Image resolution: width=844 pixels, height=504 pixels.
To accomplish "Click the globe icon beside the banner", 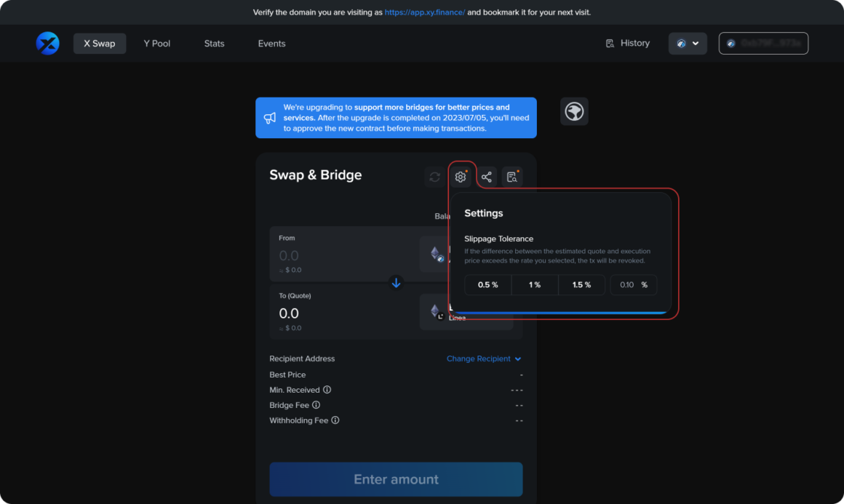I will pyautogui.click(x=574, y=111).
